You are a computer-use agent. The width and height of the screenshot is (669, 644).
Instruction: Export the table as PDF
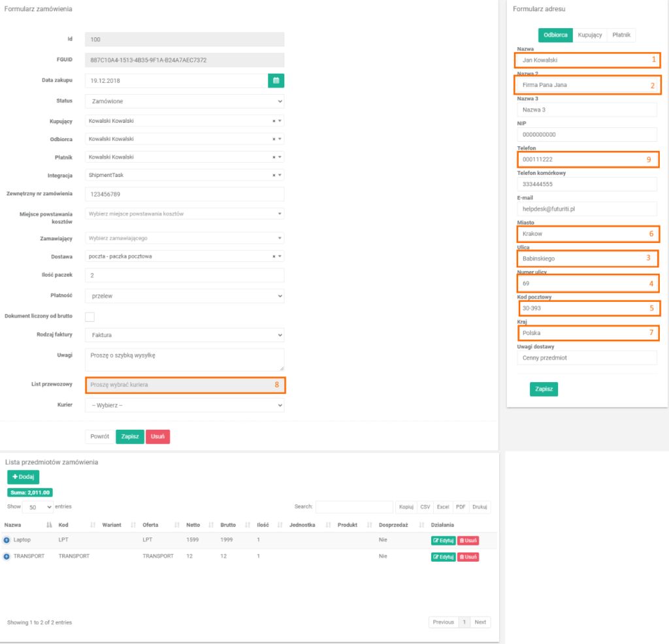coord(461,507)
